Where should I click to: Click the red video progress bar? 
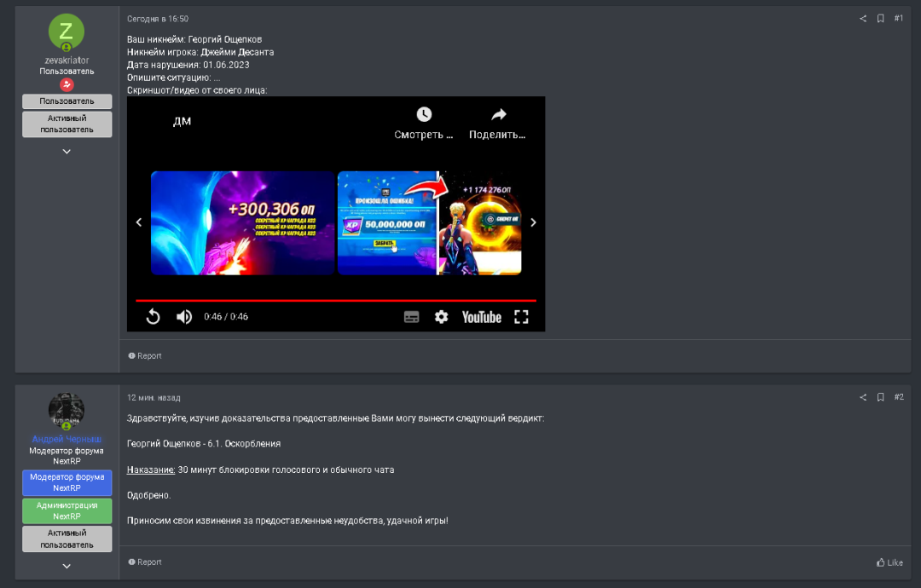(336, 301)
